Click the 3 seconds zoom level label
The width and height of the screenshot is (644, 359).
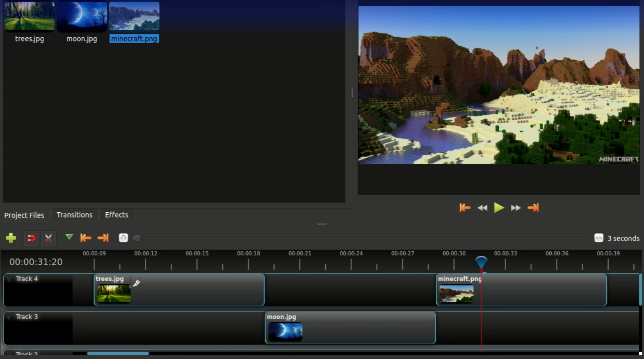click(x=623, y=239)
